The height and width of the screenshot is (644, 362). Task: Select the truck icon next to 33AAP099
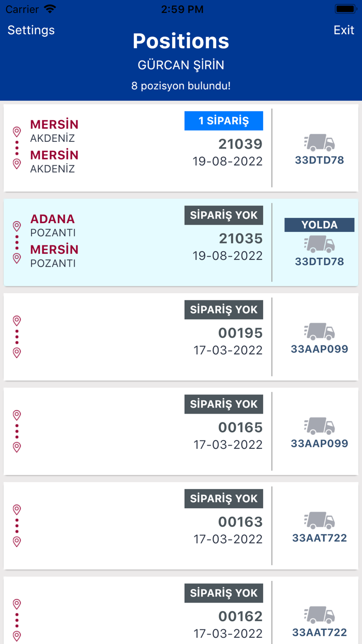point(319,330)
